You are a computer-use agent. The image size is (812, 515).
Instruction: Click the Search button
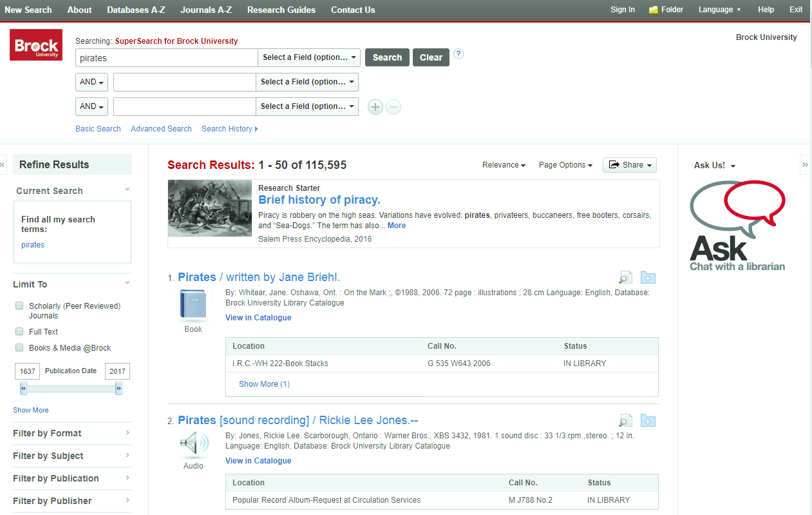387,57
